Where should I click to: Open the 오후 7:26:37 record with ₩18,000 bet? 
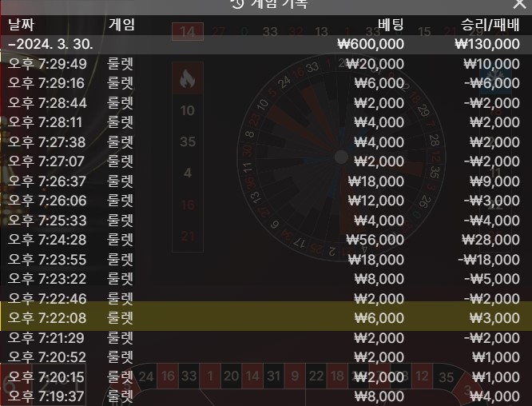(x=266, y=181)
